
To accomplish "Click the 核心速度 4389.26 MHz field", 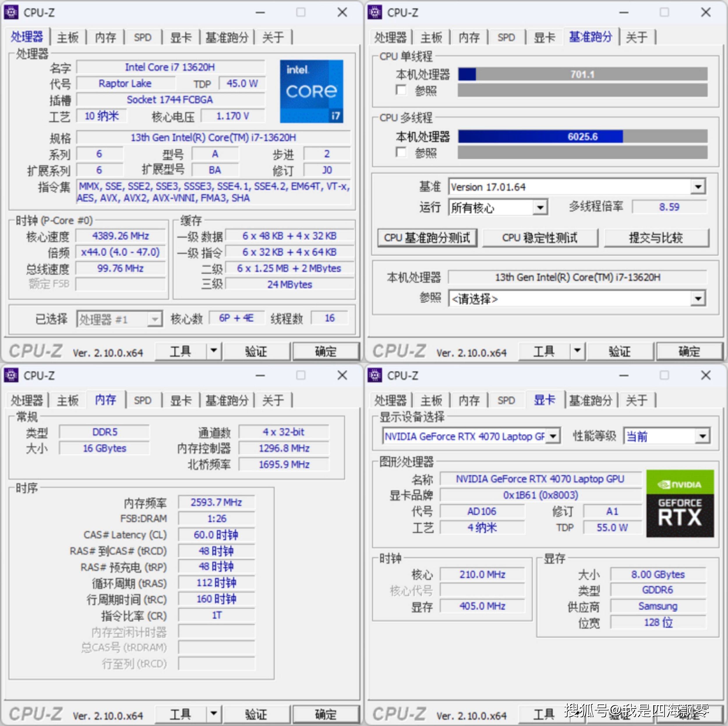I will pos(121,236).
